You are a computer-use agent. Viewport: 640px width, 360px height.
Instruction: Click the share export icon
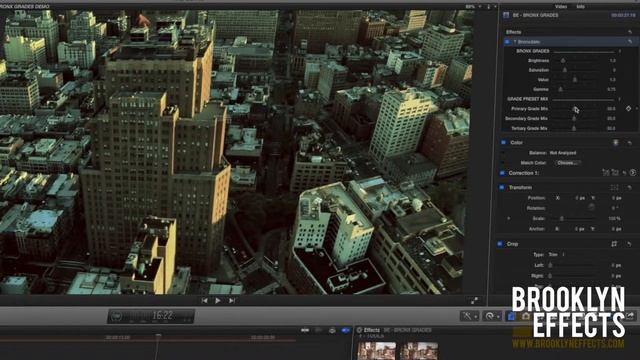click(630, 316)
